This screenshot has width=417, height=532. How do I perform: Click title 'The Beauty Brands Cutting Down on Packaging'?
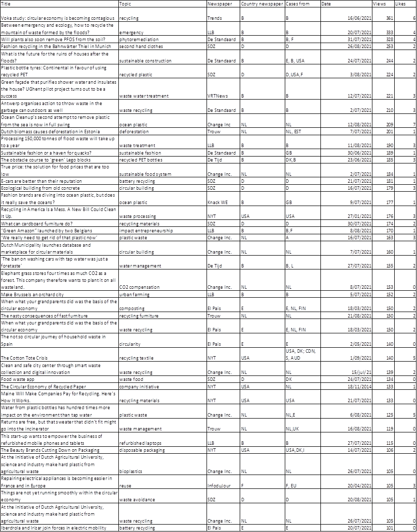click(x=59, y=450)
